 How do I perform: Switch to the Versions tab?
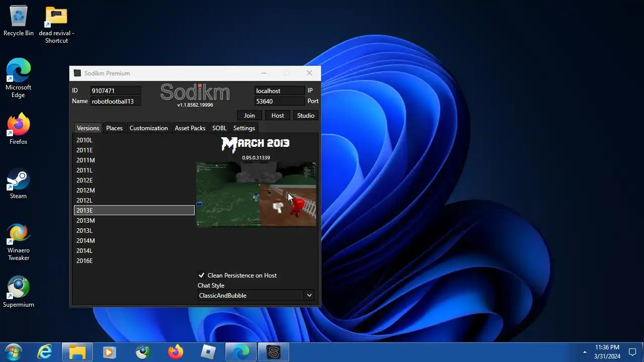click(88, 128)
